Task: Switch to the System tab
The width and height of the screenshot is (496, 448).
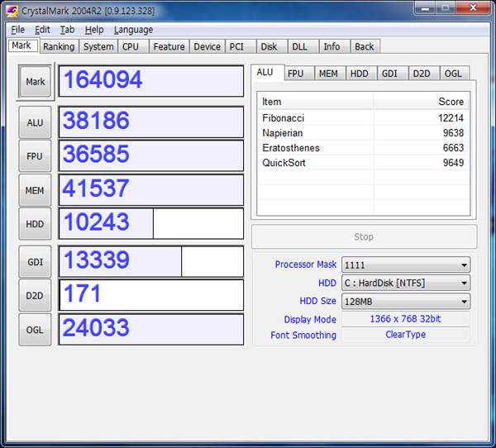Action: coord(98,46)
